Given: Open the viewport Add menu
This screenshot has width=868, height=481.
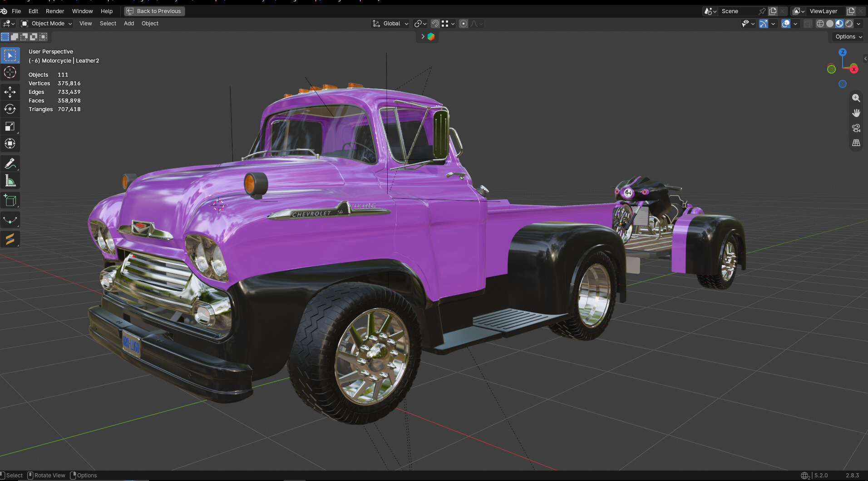Looking at the screenshot, I should (x=129, y=24).
